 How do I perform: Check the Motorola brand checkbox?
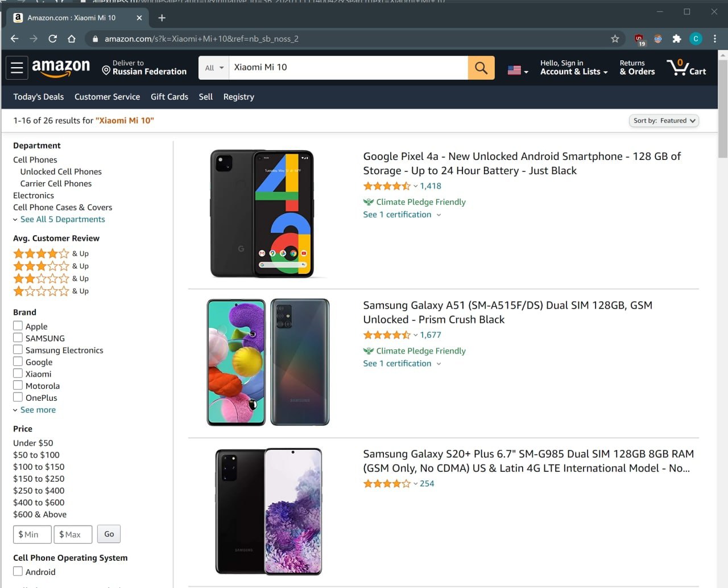click(x=18, y=385)
